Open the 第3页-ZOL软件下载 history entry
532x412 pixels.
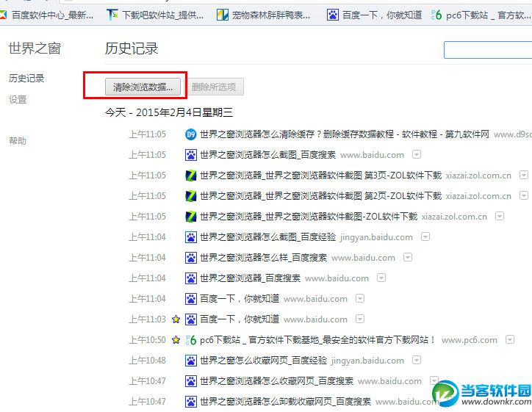point(320,176)
